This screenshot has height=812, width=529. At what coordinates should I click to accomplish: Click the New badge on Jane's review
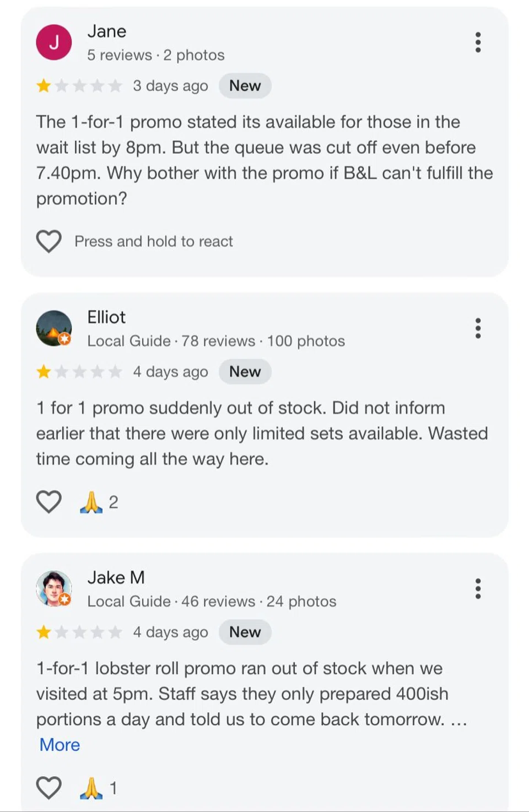245,86
